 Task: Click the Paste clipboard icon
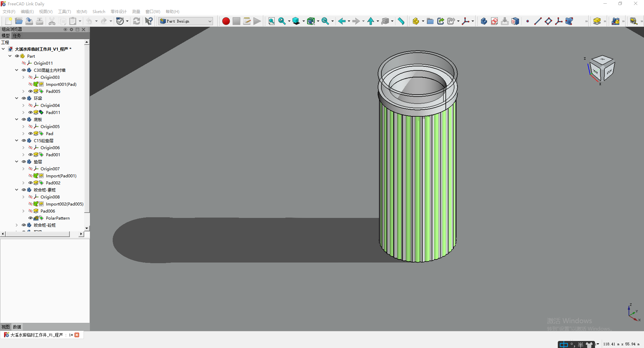[73, 21]
